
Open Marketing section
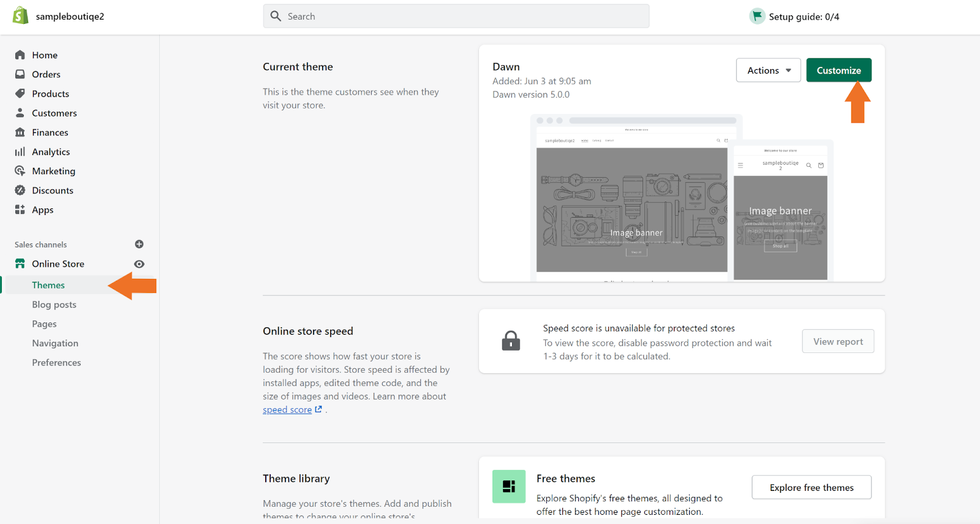(54, 171)
